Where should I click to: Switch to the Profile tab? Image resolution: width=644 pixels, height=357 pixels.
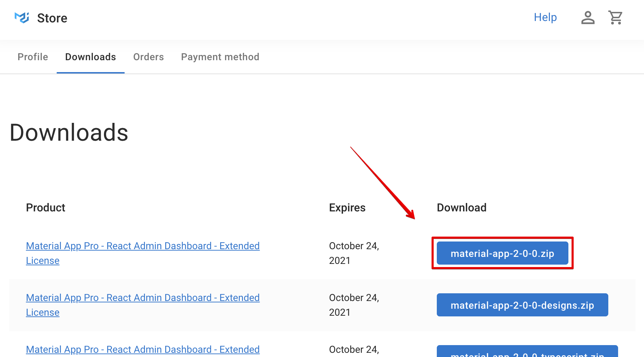pos(33,57)
